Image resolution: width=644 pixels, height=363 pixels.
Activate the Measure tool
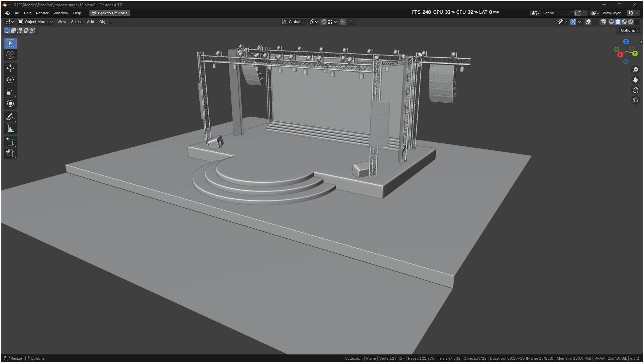10,129
